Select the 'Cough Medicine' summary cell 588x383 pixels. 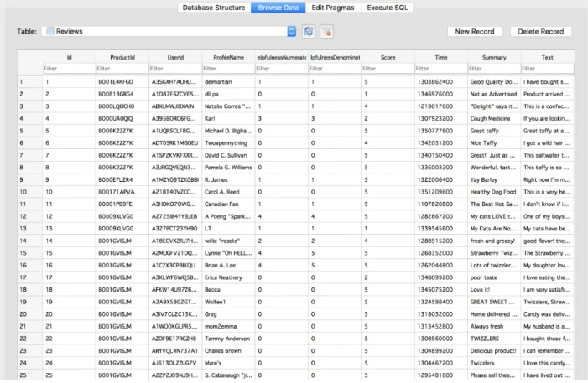494,118
